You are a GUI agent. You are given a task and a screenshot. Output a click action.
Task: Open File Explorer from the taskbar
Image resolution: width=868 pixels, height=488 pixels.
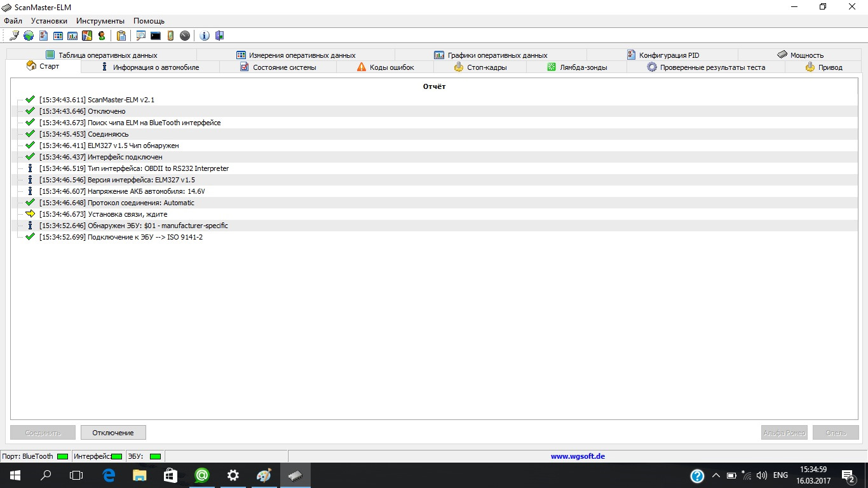click(140, 475)
